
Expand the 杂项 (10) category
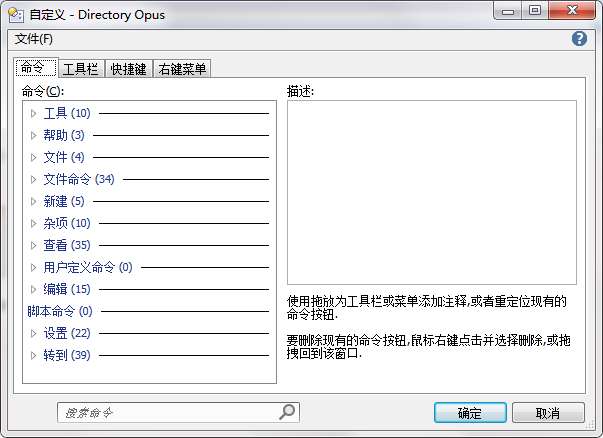click(33, 223)
